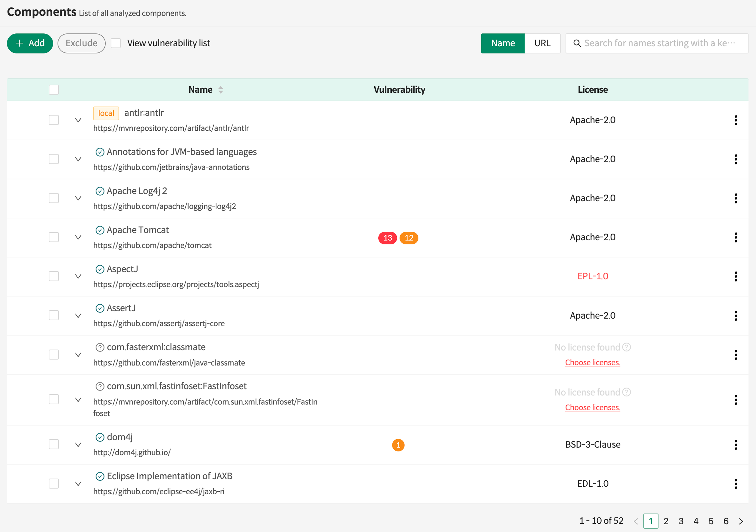Expand the Eclipse Implementation of JAXB row
This screenshot has height=532, width=756.
(x=78, y=484)
